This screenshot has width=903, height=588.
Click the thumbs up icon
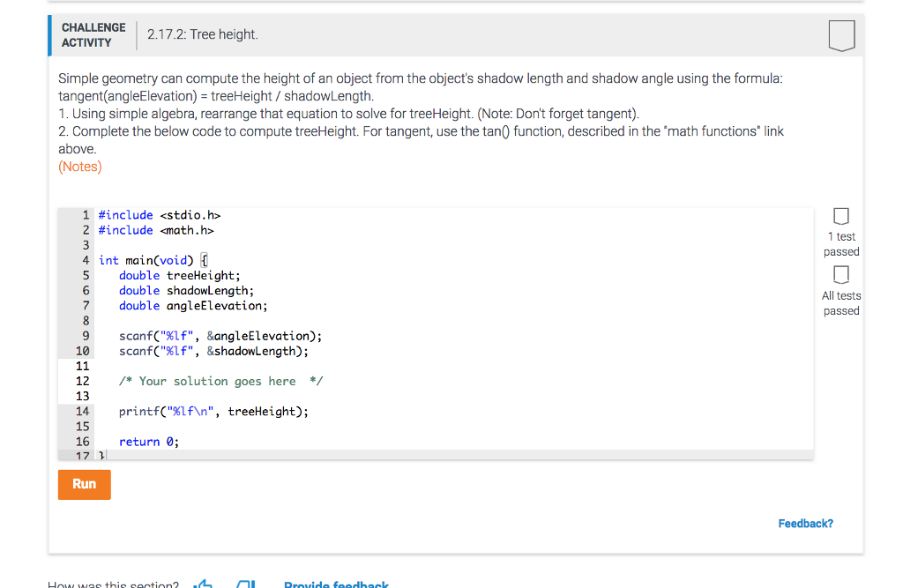tap(203, 584)
